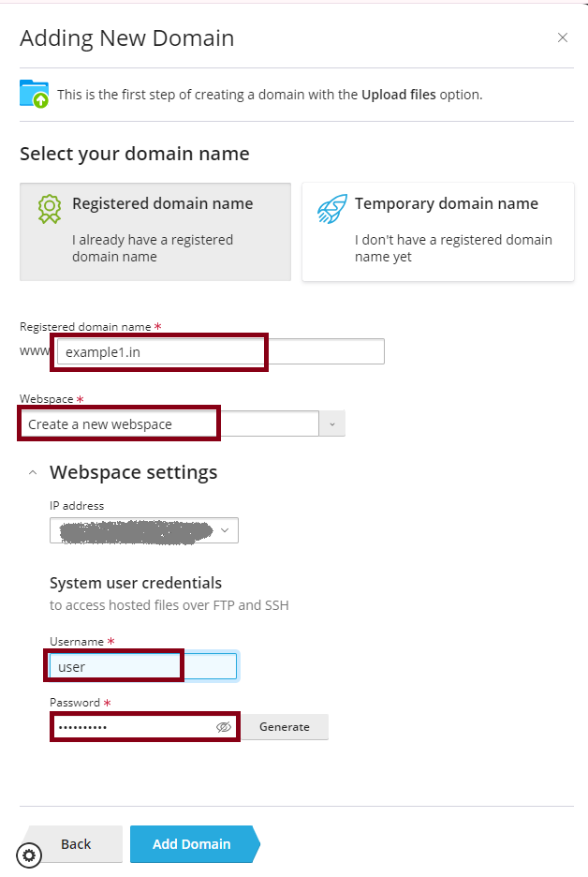Click into the Username input field
This screenshot has width=588, height=877.
(142, 667)
